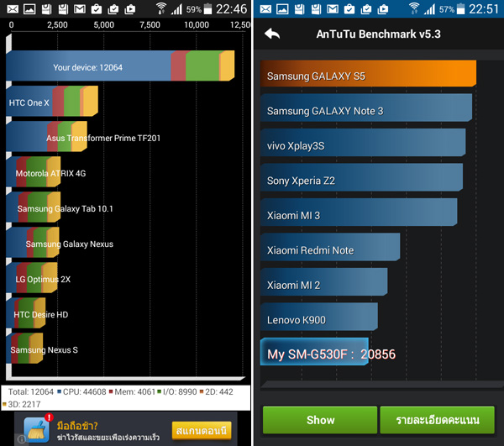Screen dimensions: 504x446
Task: Tap the Mem: 4061 legend entry
Action: [132, 392]
